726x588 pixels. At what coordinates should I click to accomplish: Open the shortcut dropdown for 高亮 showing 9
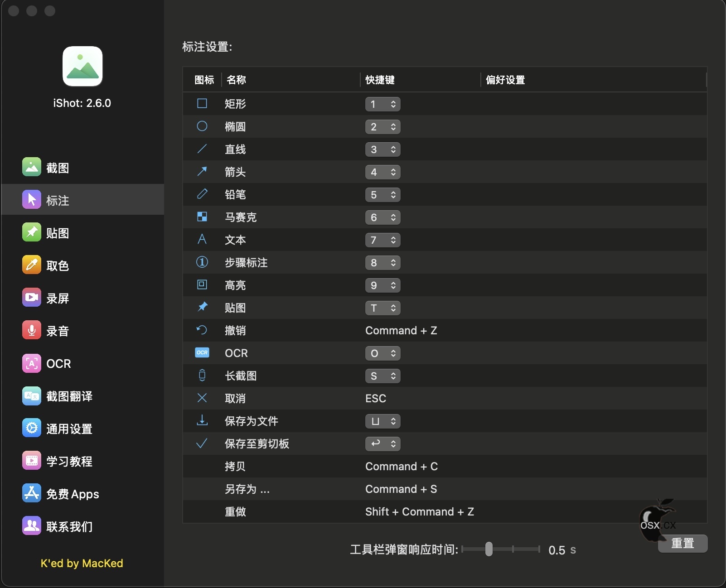coord(383,285)
